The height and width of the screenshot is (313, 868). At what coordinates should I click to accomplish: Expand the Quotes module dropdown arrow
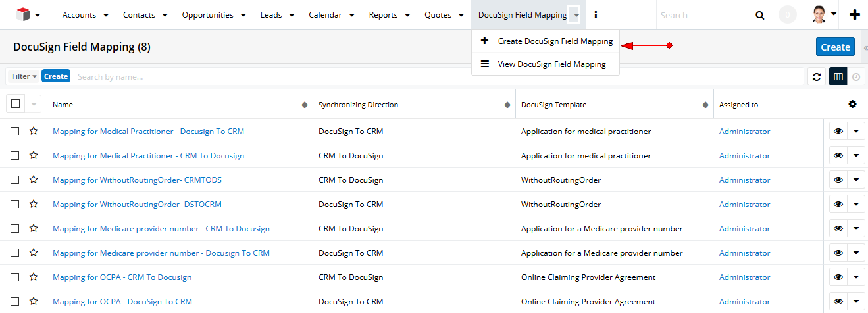pos(461,15)
